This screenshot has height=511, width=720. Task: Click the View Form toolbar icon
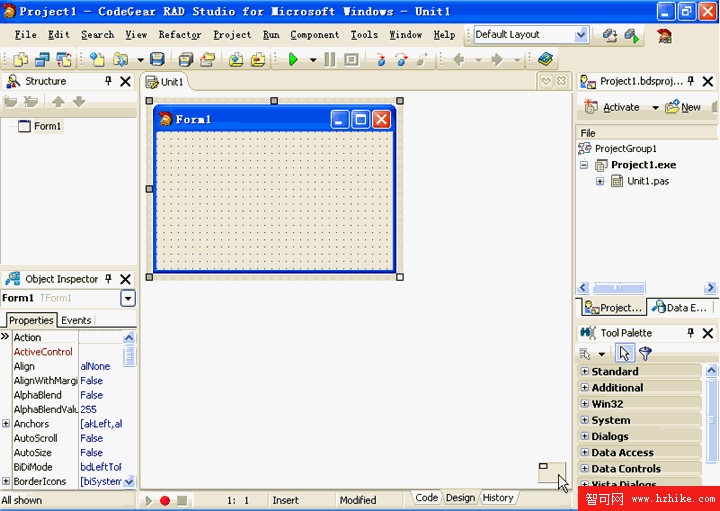(x=42, y=59)
